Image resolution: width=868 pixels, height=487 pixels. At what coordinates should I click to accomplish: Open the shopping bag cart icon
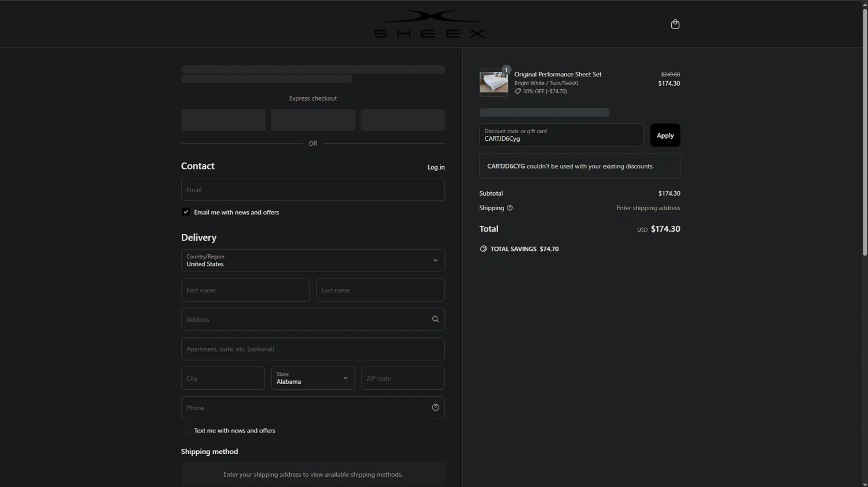point(675,24)
